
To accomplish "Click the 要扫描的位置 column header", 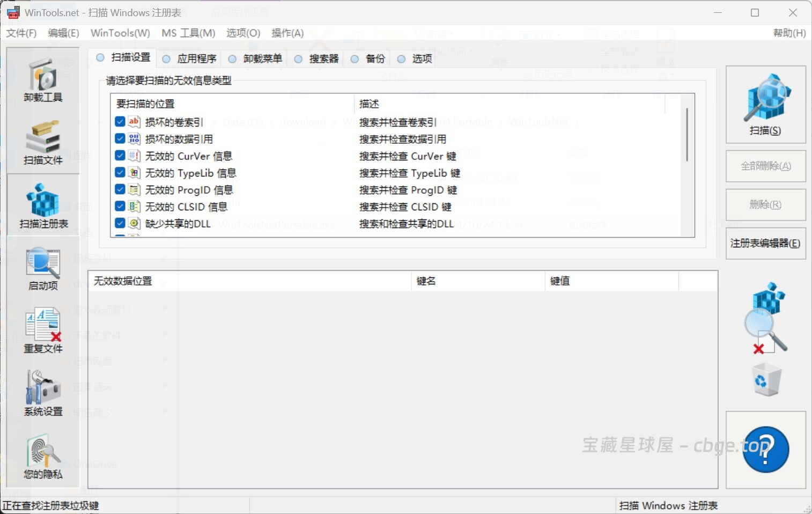I will (x=232, y=104).
